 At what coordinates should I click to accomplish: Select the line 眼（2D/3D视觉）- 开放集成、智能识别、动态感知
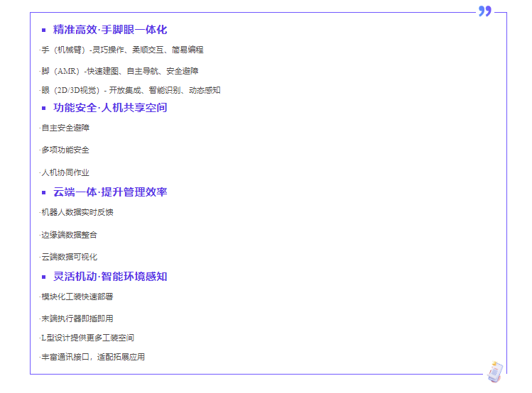(x=131, y=91)
